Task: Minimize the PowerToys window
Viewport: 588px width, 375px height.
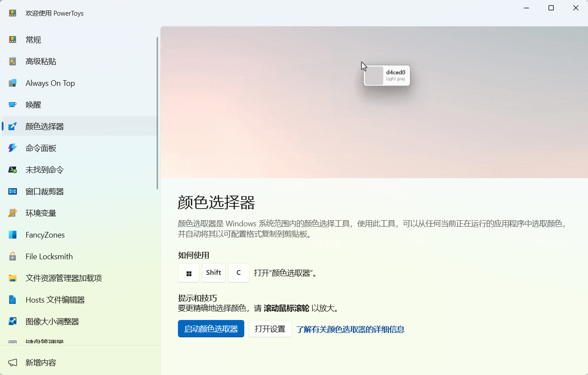Action: pyautogui.click(x=526, y=8)
